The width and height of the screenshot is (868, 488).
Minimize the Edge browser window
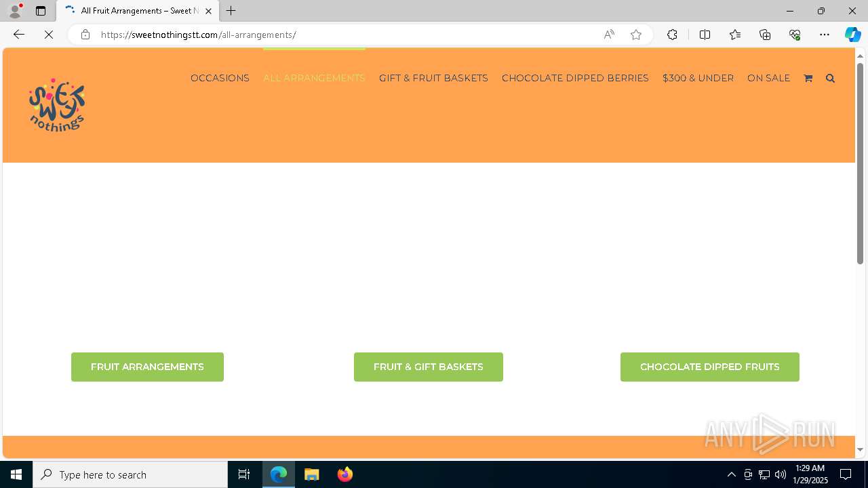(x=789, y=11)
